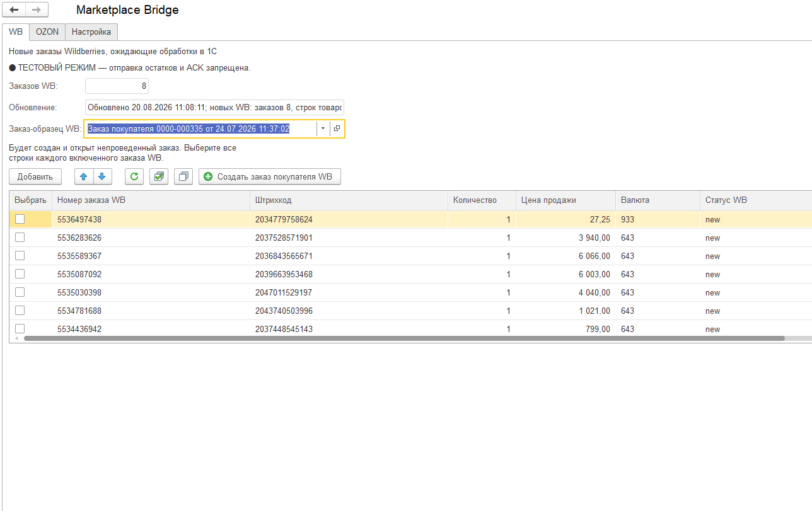Sort by Цена продажи column header
This screenshot has width=812, height=511.
click(x=565, y=200)
